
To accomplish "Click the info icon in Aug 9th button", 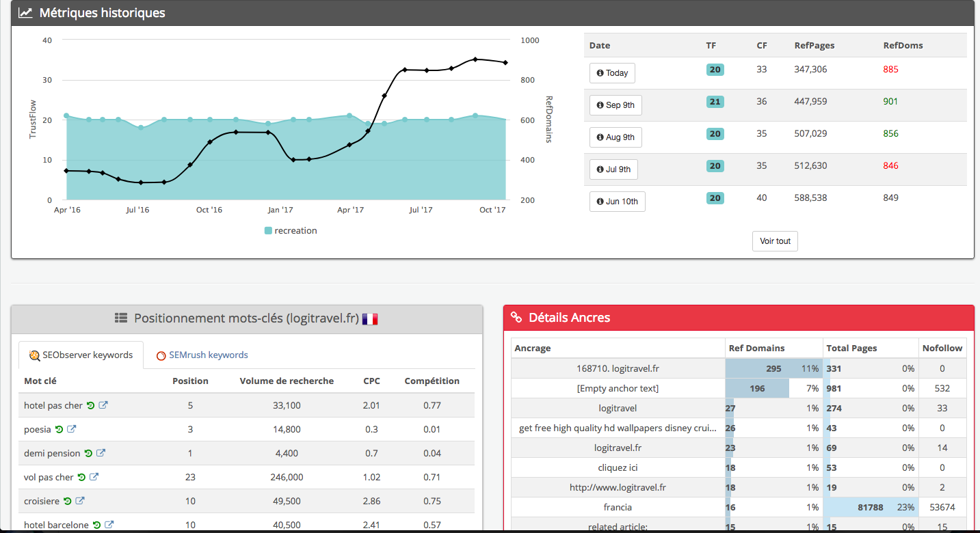I will 600,137.
